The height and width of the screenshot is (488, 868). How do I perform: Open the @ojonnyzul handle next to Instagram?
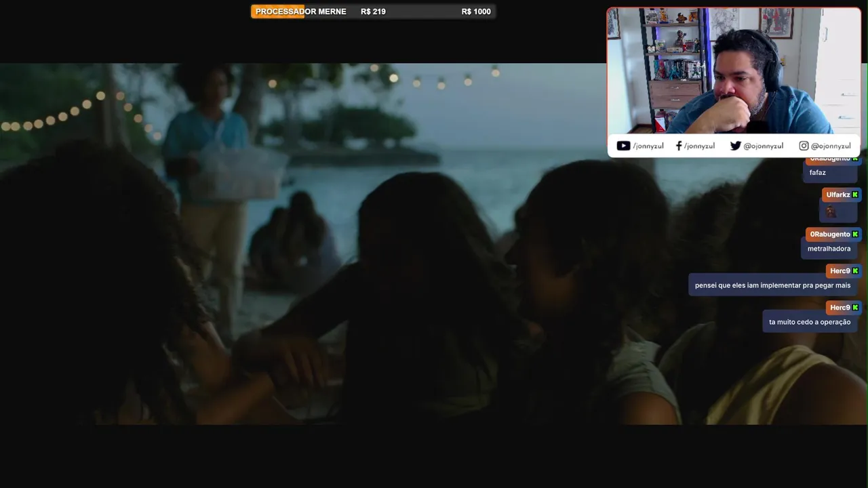[x=831, y=146]
